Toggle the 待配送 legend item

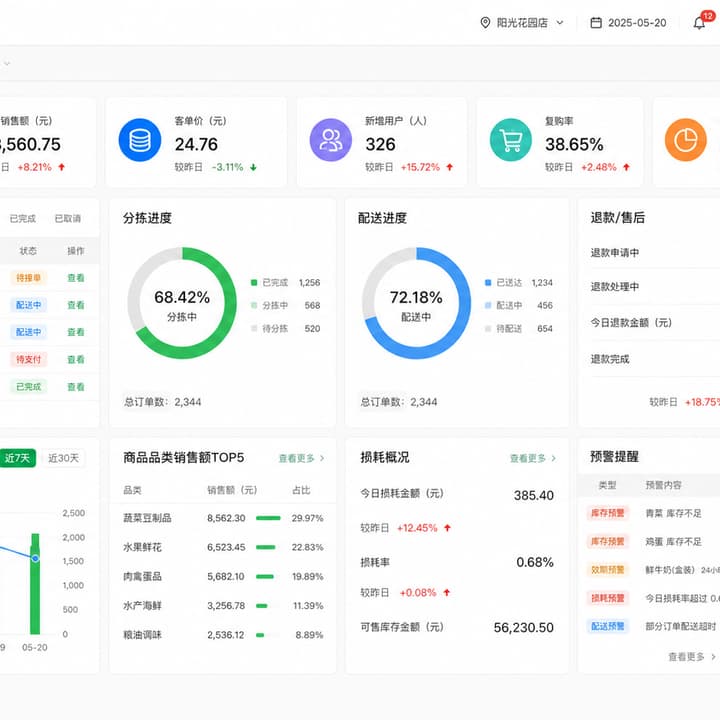519,328
